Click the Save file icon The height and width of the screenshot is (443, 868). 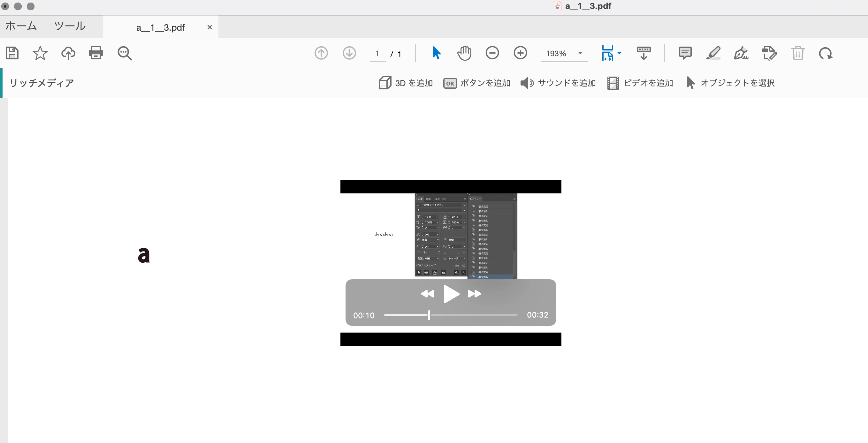[x=12, y=53]
